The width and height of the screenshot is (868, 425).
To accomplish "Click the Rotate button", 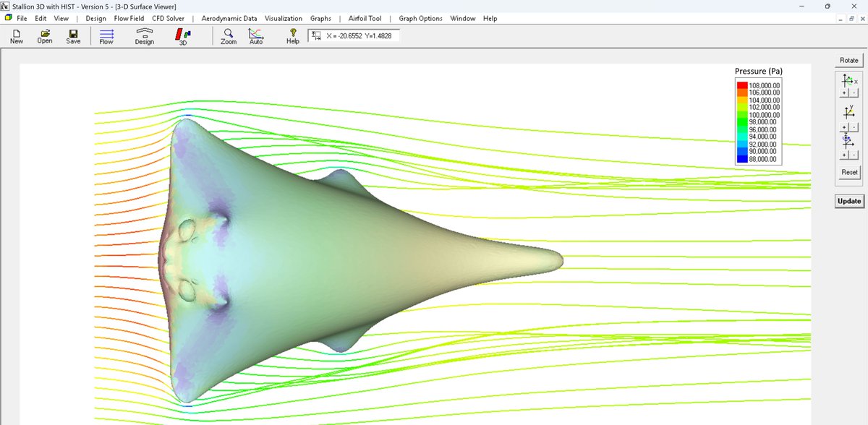I will pos(848,60).
